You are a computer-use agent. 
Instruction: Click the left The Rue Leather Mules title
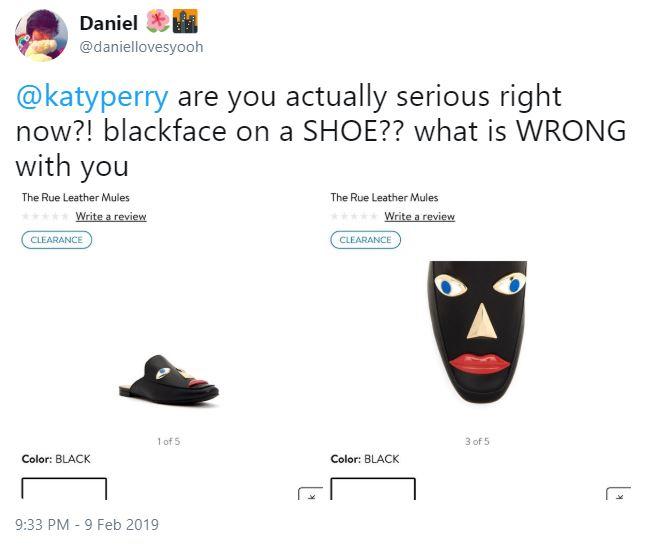76,198
